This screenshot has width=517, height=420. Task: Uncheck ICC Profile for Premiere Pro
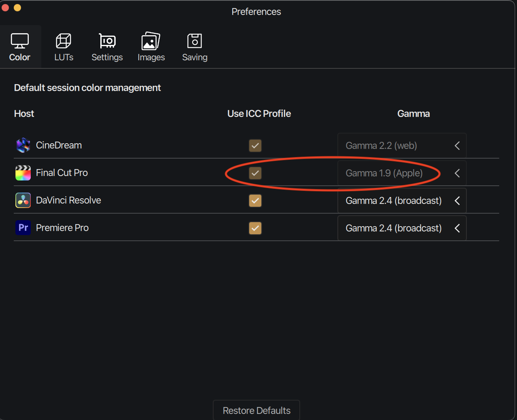pyautogui.click(x=255, y=228)
